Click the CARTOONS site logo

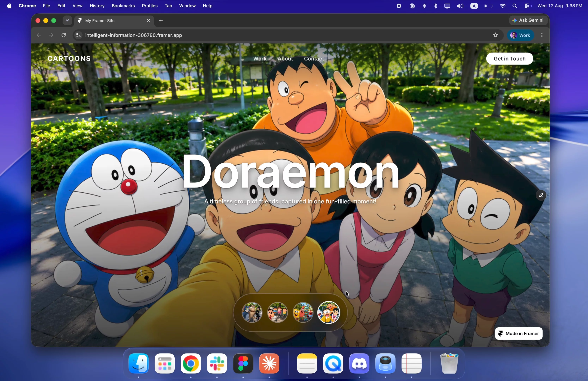click(69, 59)
